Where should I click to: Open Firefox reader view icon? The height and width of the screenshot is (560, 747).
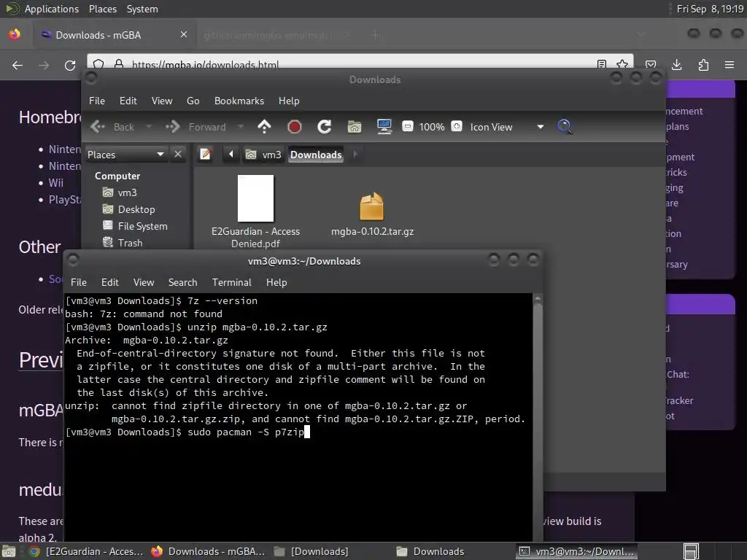tap(602, 64)
